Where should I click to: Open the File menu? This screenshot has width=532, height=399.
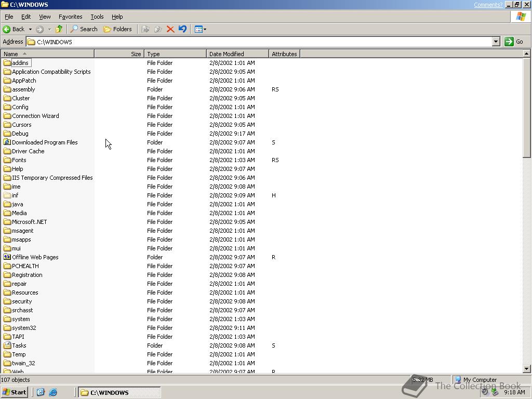click(9, 17)
